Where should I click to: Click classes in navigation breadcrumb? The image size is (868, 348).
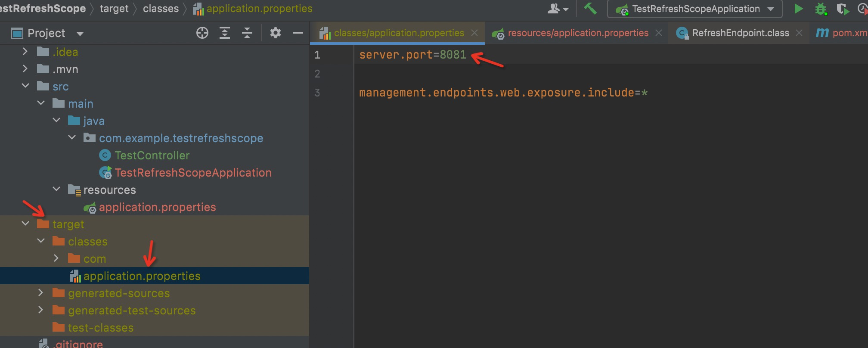(x=161, y=9)
